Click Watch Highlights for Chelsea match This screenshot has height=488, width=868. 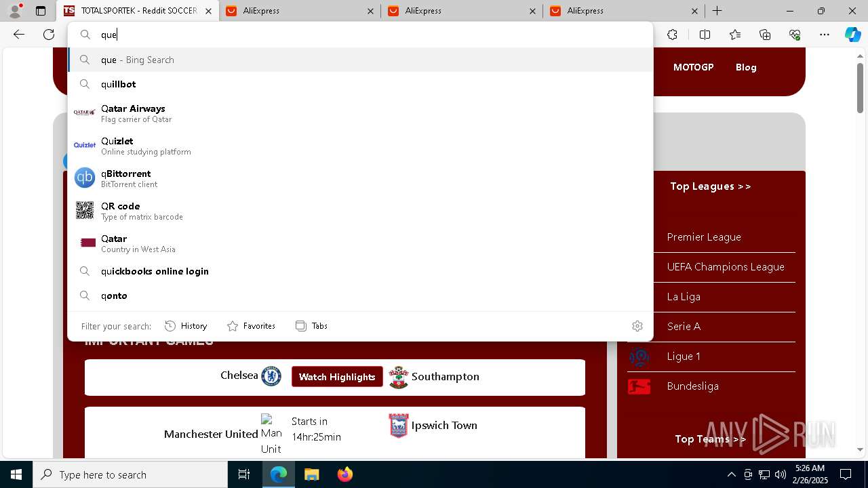337,377
